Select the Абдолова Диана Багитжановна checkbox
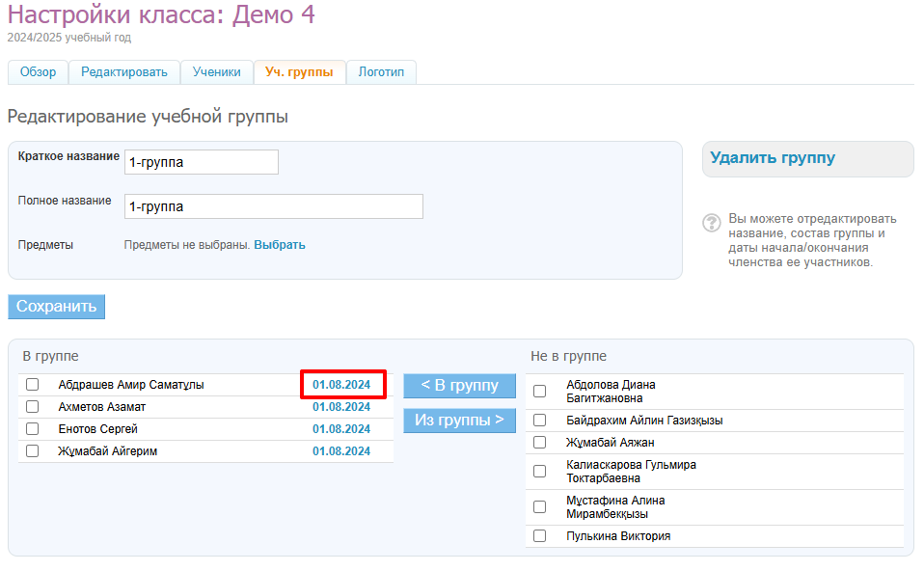 pyautogui.click(x=540, y=392)
